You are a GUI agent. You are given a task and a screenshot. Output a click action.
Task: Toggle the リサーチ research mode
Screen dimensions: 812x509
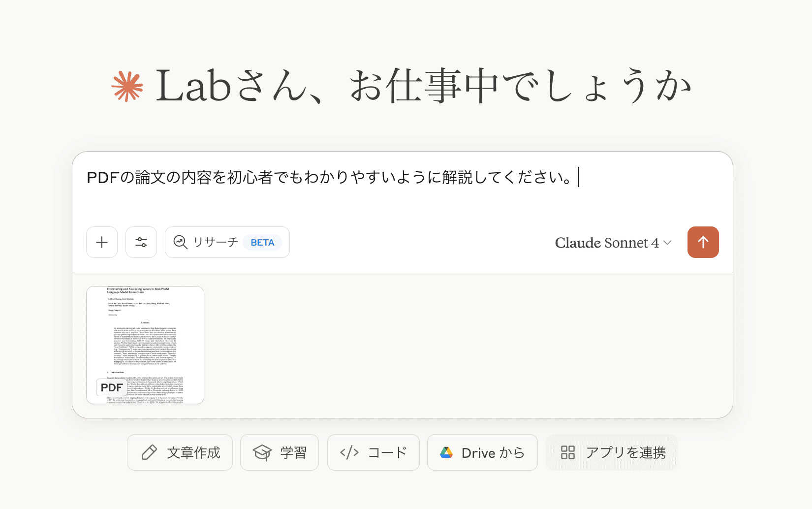[216, 242]
